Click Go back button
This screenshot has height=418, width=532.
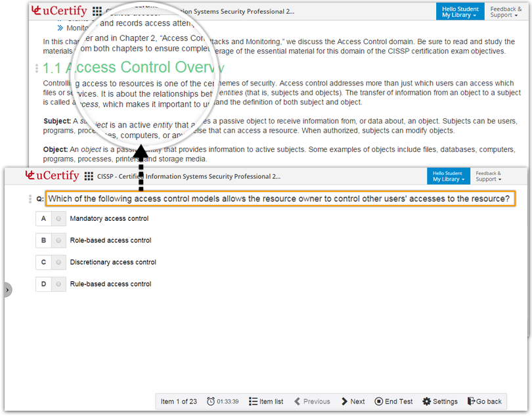click(485, 402)
